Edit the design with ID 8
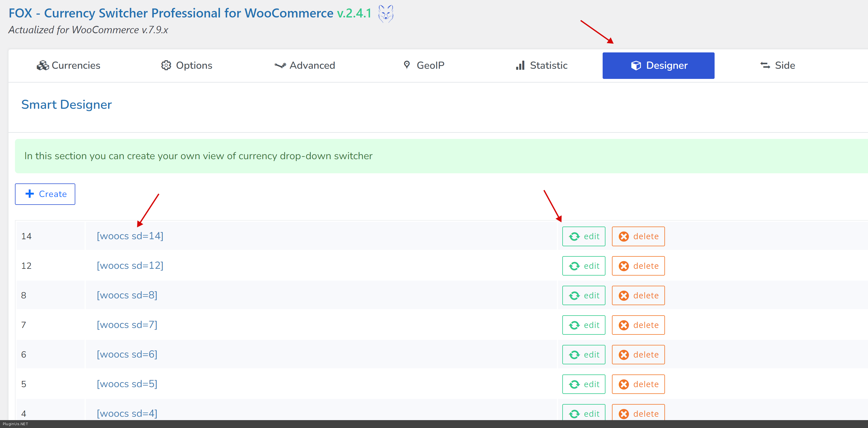Screen dimensions: 868x428 tap(584, 295)
